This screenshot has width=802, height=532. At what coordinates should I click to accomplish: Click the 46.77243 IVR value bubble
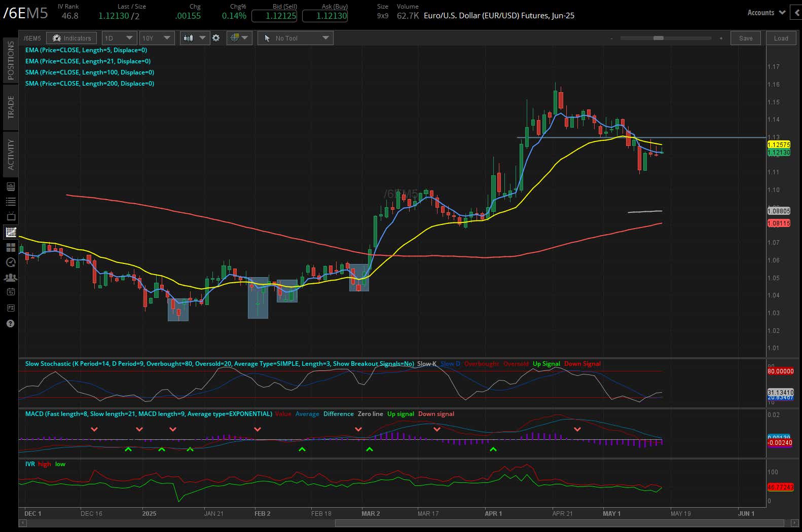point(780,487)
